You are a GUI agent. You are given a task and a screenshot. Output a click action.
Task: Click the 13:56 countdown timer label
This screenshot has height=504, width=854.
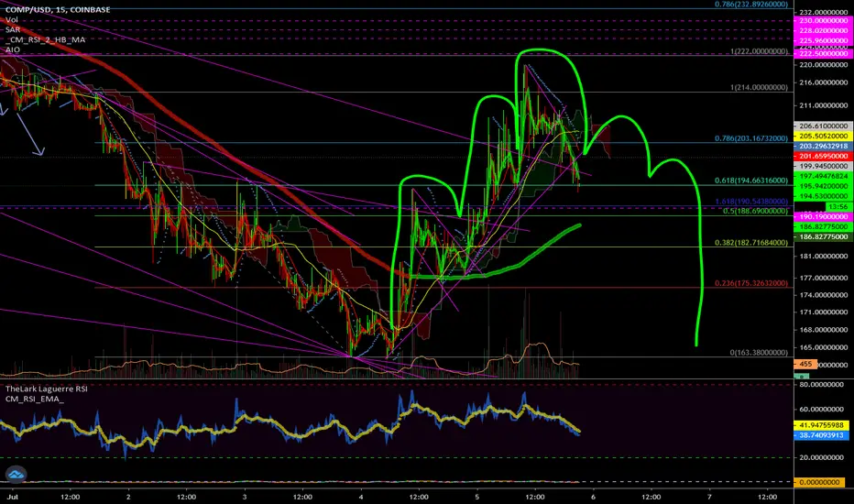tap(838, 206)
